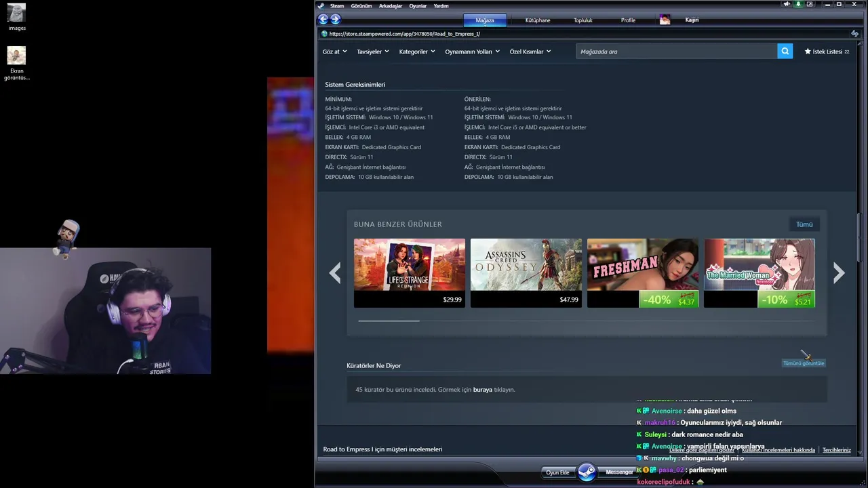Click the green notifications bell icon
The image size is (868, 488).
pos(798,4)
